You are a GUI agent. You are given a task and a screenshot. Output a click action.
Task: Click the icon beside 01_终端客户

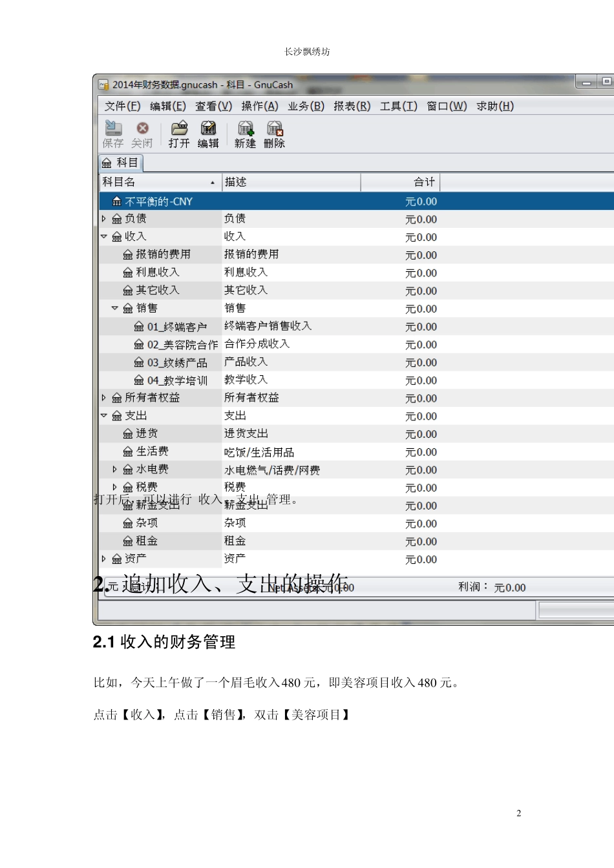[x=139, y=327]
